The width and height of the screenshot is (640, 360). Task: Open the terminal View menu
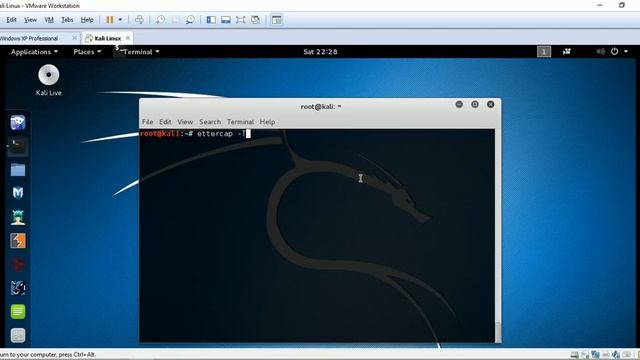(x=185, y=122)
